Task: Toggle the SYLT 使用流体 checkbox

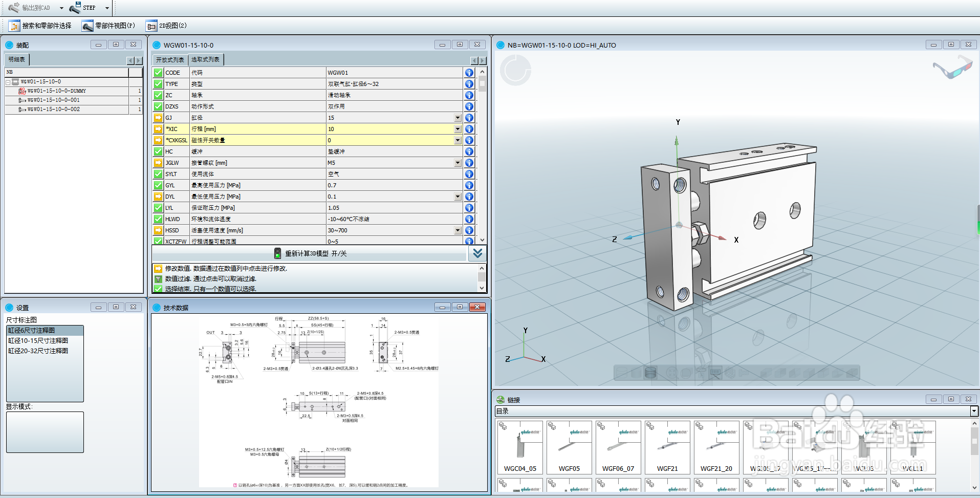Action: pos(158,174)
